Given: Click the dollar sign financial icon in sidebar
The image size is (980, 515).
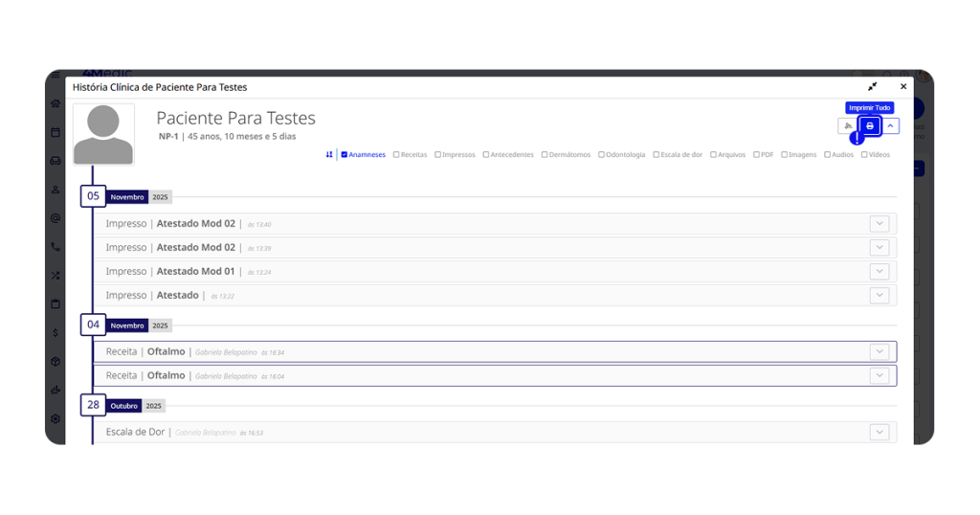Looking at the screenshot, I should point(56,332).
